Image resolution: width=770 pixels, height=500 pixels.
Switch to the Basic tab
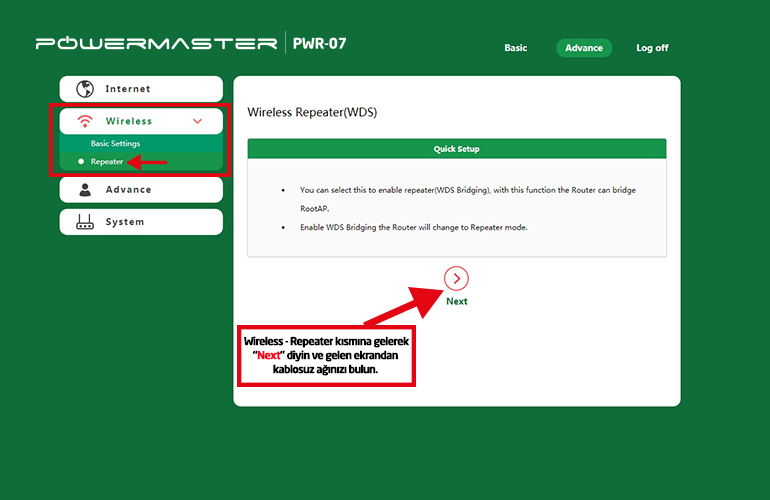point(515,48)
